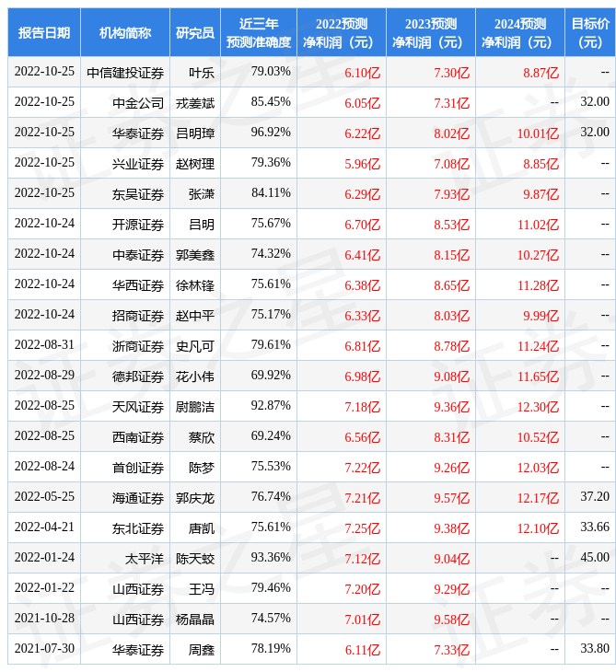Screen dimensions: 616x672
Task: Click the date 2022-04-21
Action: click(x=44, y=527)
